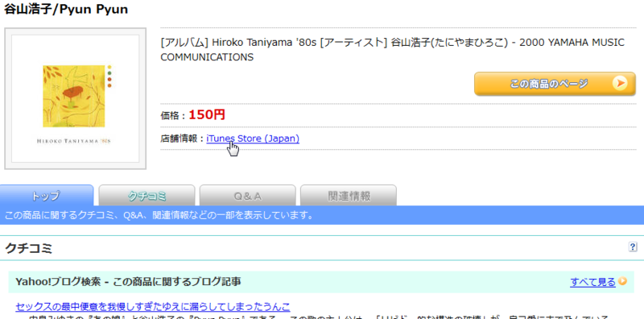
Task: Click the album description text with YAMAHA MUSIC
Action: 392,50
